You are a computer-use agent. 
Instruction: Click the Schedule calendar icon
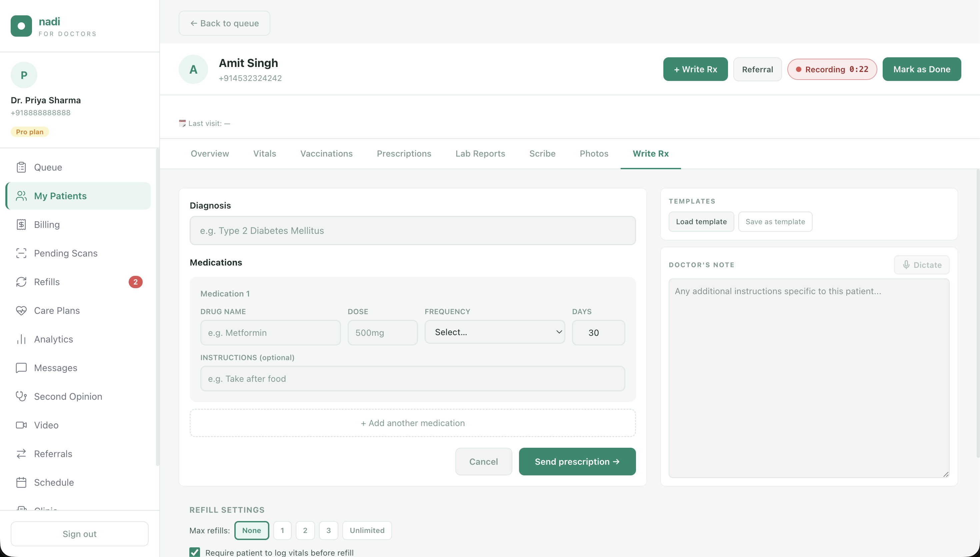(21, 482)
